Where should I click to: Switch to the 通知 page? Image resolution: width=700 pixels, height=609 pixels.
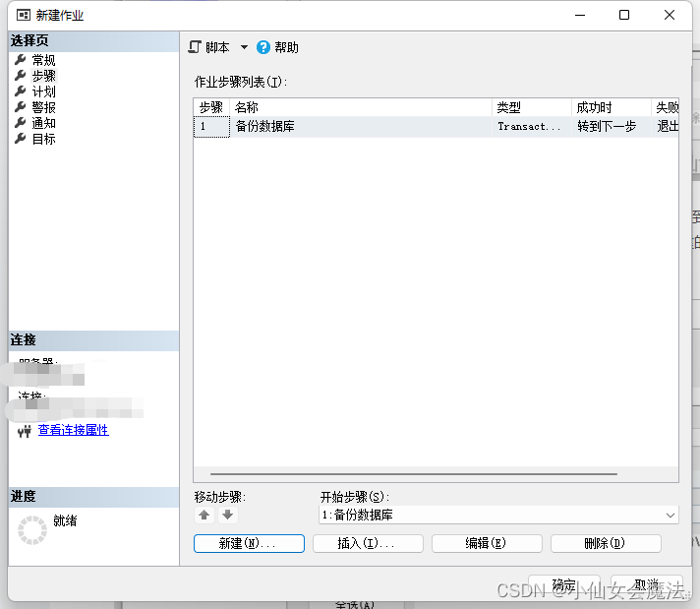[43, 123]
